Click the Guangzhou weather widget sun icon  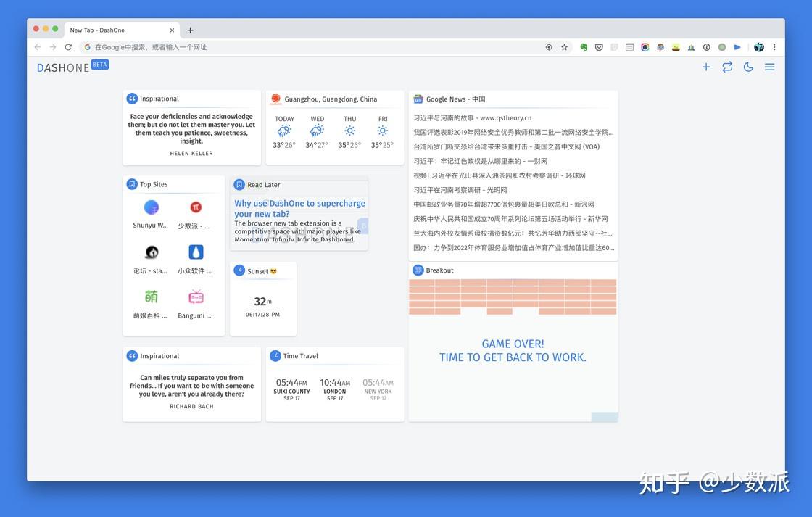tap(275, 99)
